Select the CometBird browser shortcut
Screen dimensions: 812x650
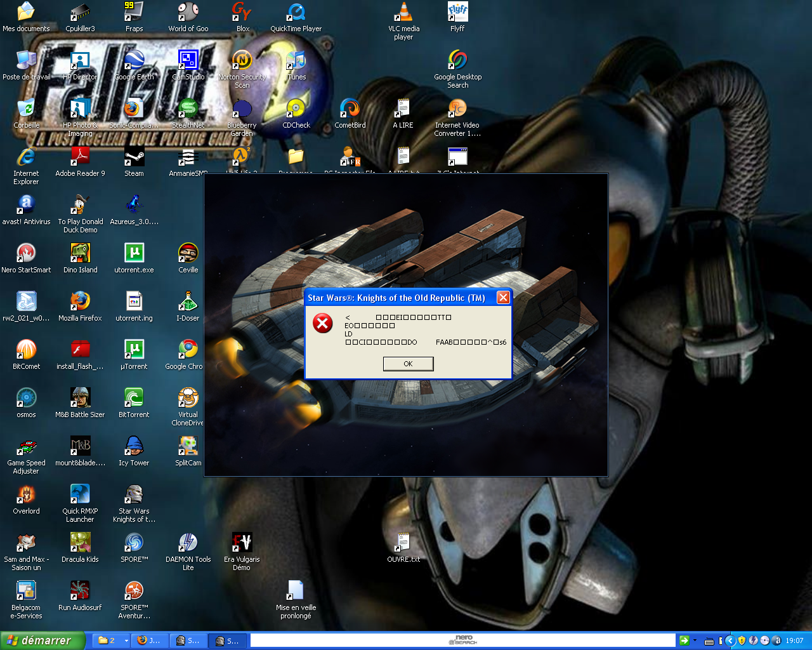pos(350,114)
